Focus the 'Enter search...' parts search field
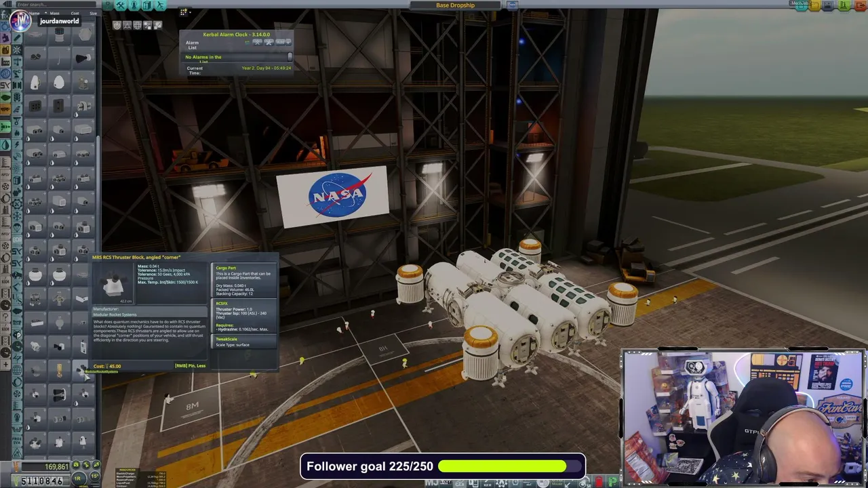Image resolution: width=868 pixels, height=488 pixels. pos(56,4)
